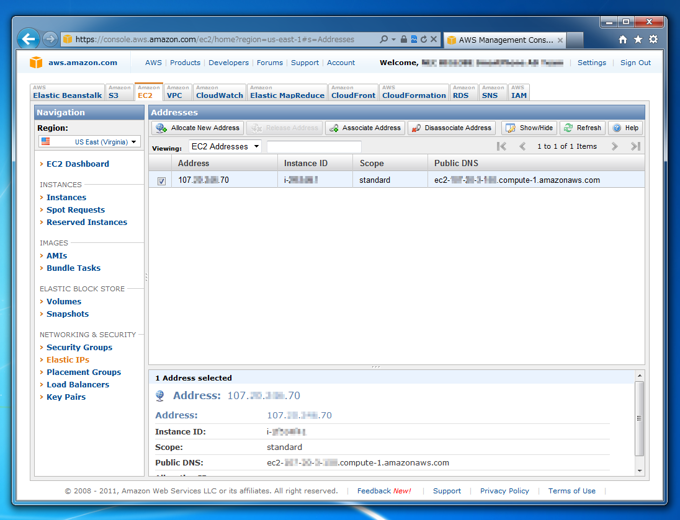Click the details pane scrollbar up arrow
The height and width of the screenshot is (520, 680).
(x=639, y=375)
